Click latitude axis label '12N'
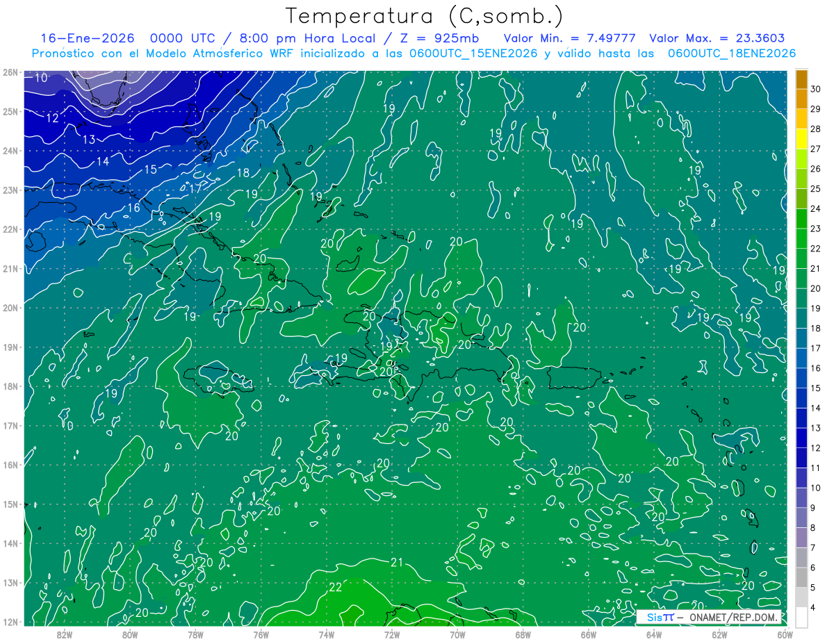The width and height of the screenshot is (834, 644). [10, 622]
